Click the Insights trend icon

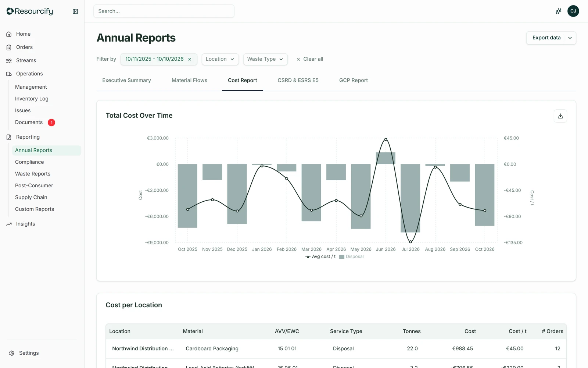[9, 224]
